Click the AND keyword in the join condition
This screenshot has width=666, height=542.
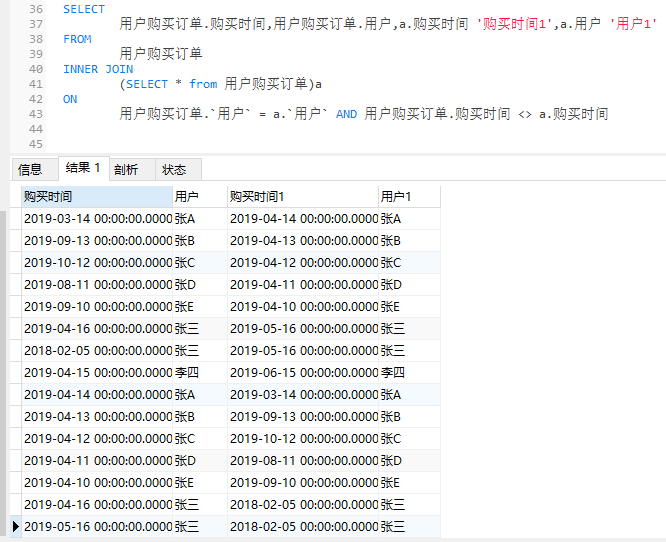[x=346, y=114]
